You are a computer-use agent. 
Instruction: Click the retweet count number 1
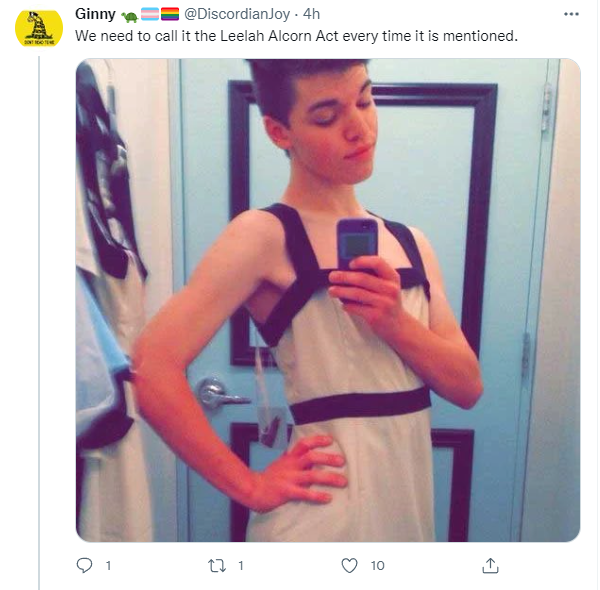(x=241, y=566)
